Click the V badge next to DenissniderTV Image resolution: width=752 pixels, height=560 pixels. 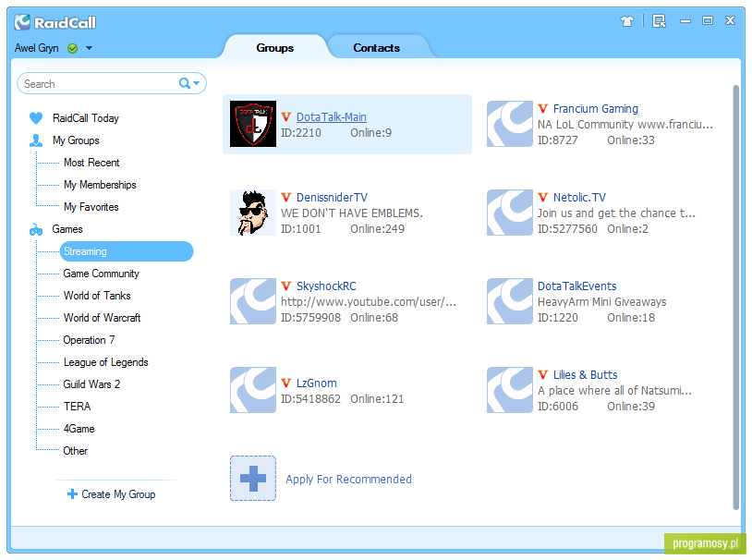tap(286, 197)
